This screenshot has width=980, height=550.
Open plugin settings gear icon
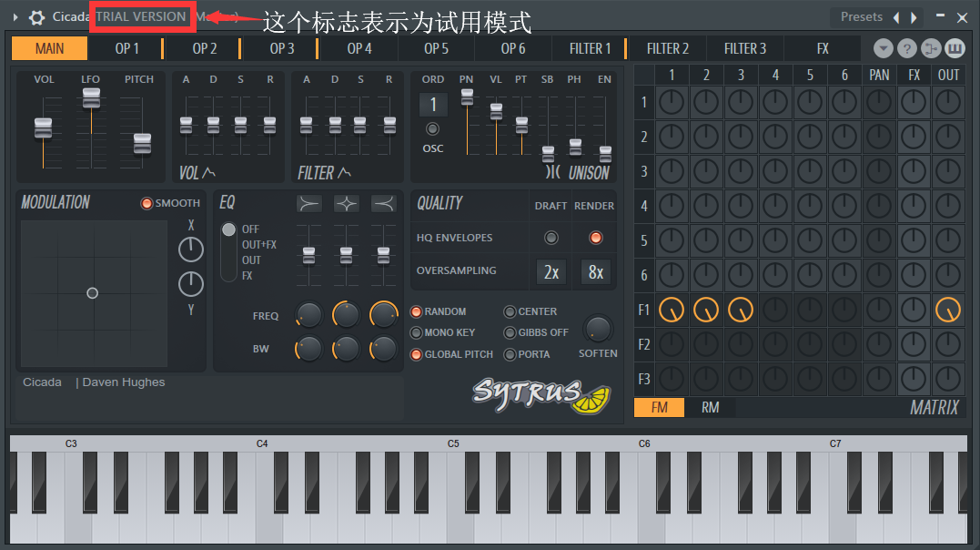point(37,17)
